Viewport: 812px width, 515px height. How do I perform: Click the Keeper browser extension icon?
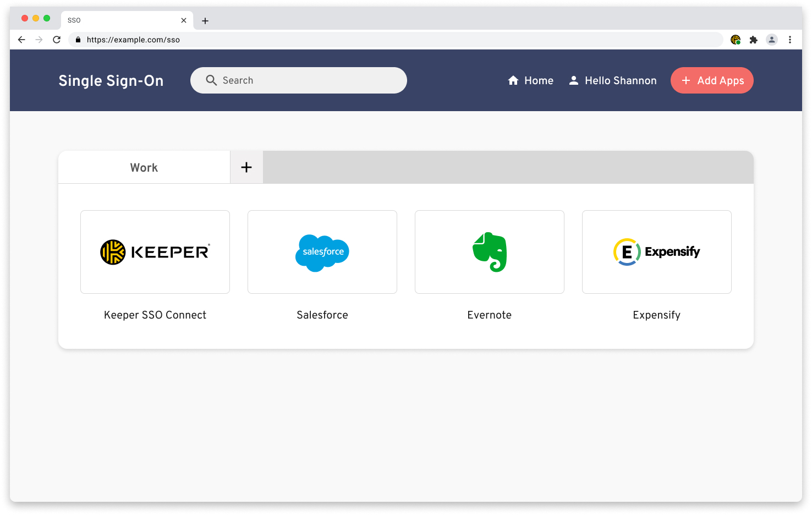[735, 40]
